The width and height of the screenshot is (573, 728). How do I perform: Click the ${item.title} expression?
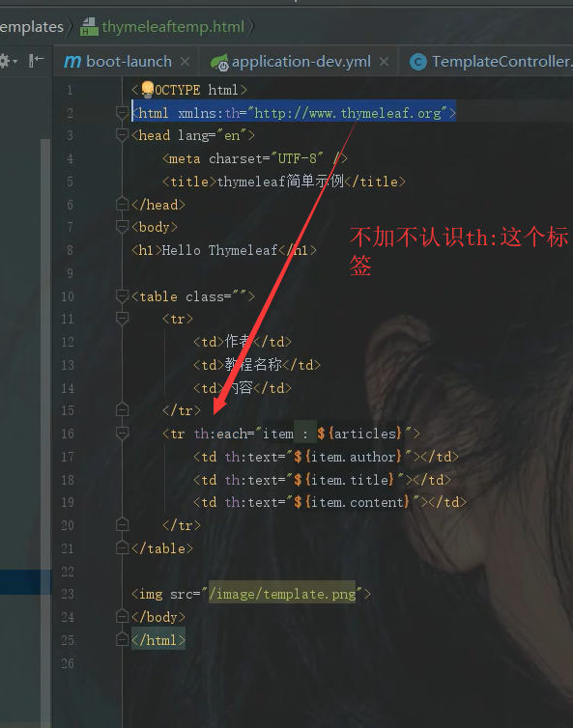(343, 480)
